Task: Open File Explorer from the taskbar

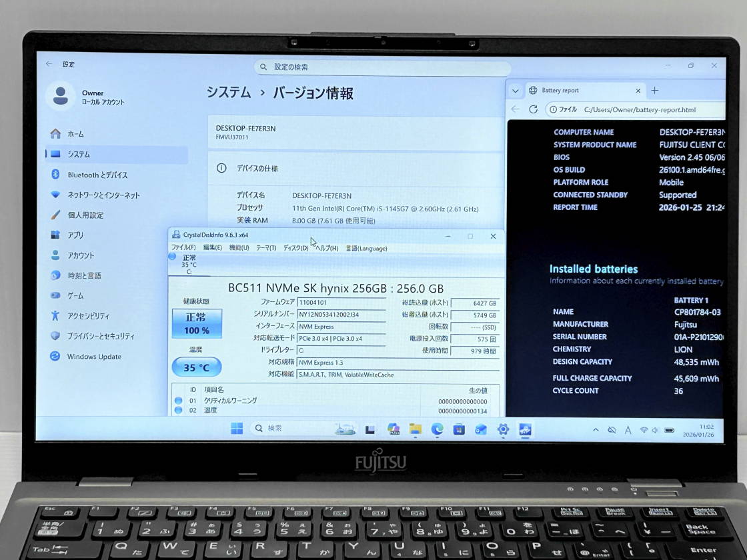Action: coord(415,429)
